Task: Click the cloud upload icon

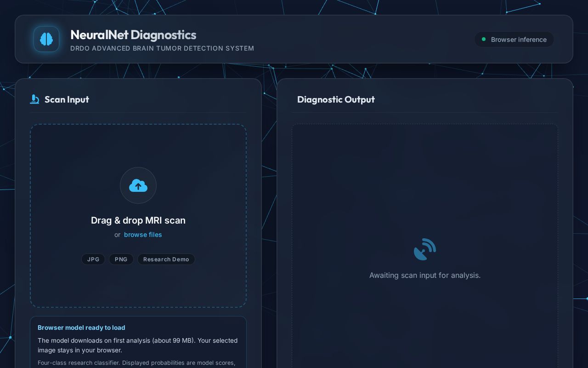Action: click(138, 185)
